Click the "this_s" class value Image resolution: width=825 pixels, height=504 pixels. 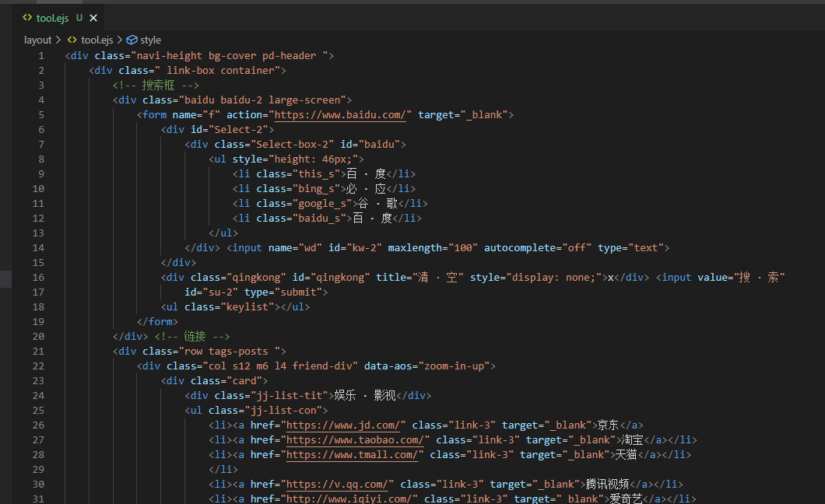(317, 174)
